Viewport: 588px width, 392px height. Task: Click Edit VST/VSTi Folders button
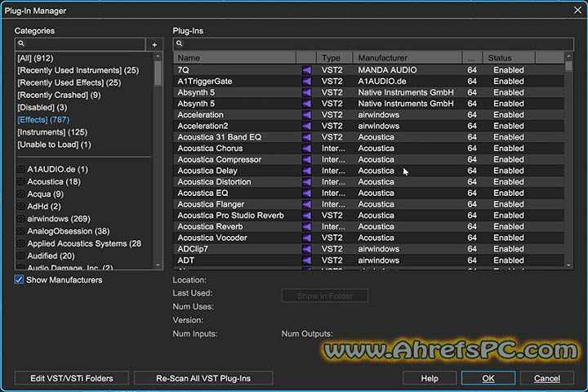[x=72, y=378]
